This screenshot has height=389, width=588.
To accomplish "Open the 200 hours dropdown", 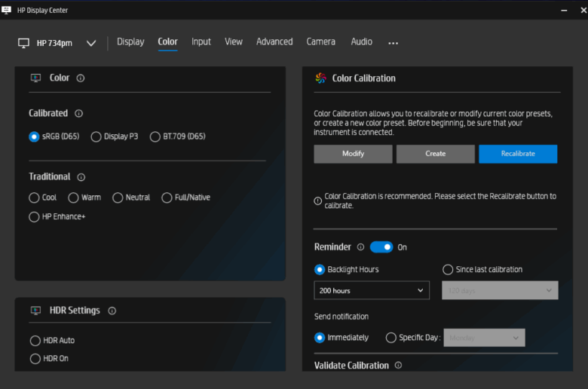I will [x=372, y=290].
